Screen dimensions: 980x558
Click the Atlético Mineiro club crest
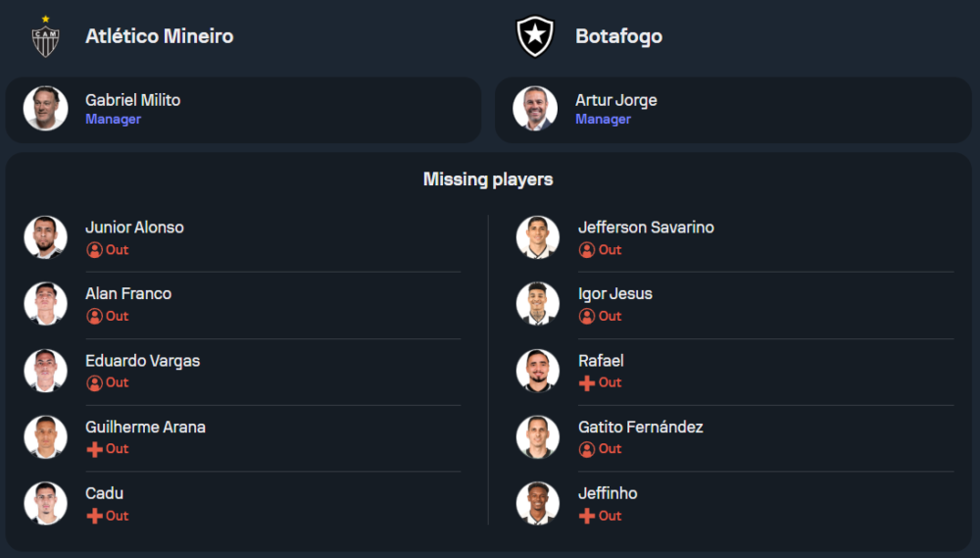coord(45,36)
